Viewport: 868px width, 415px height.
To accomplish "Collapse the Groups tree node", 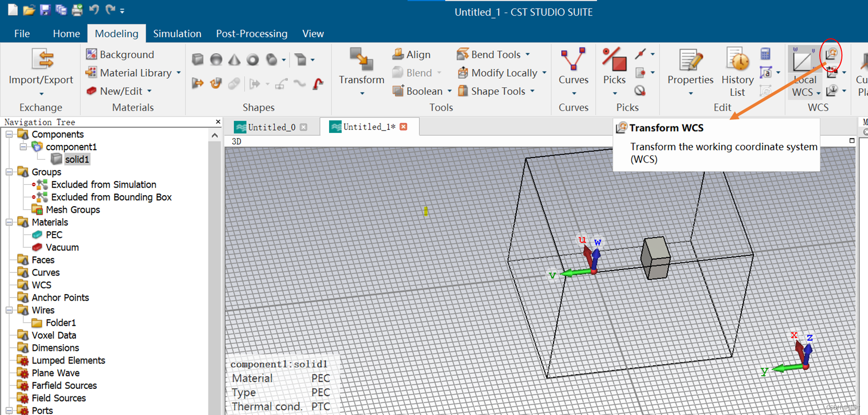I will (9, 172).
